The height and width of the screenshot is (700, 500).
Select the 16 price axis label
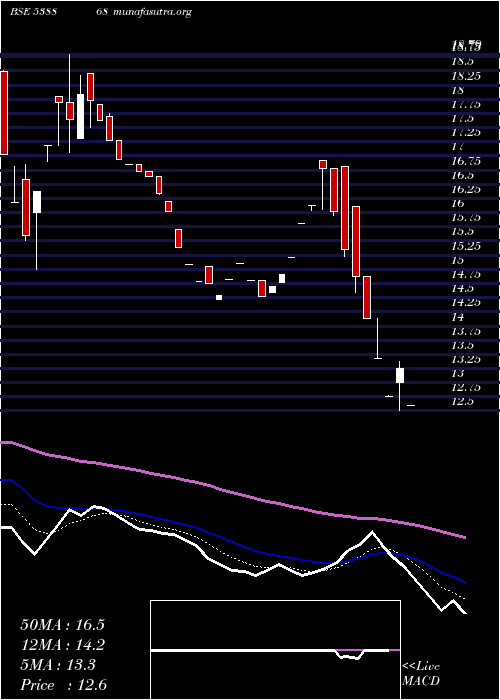point(458,204)
